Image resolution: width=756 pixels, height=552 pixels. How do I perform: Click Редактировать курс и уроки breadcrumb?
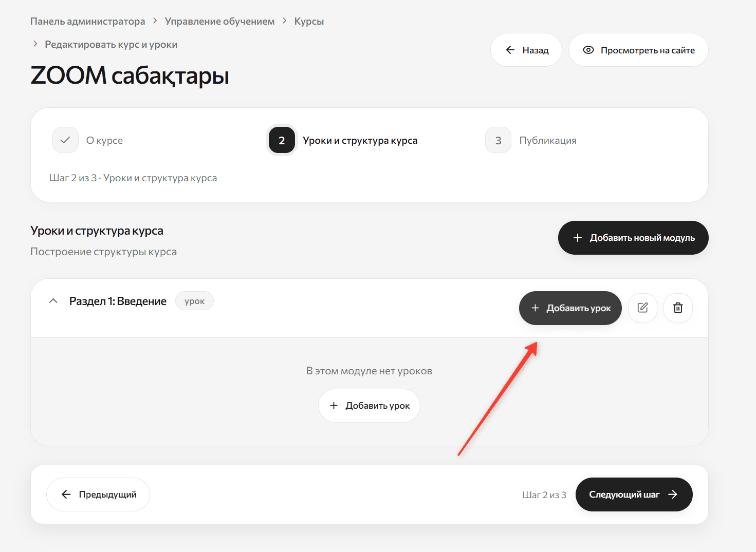click(x=111, y=44)
